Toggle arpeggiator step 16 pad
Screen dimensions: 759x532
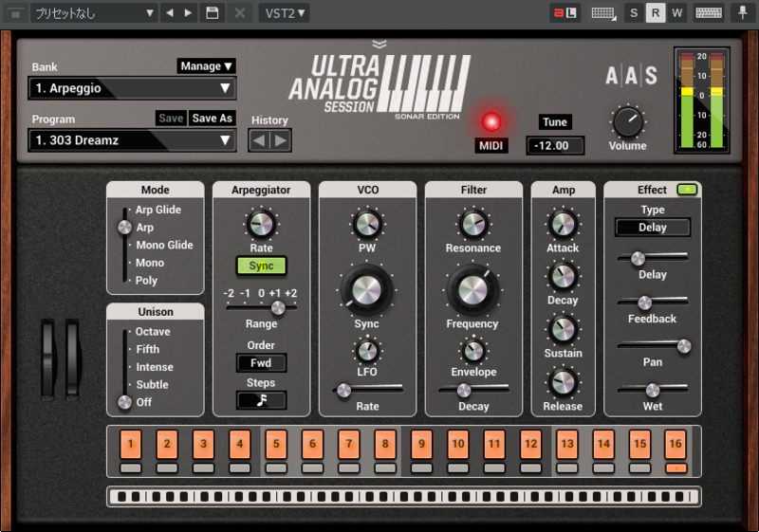tap(676, 444)
